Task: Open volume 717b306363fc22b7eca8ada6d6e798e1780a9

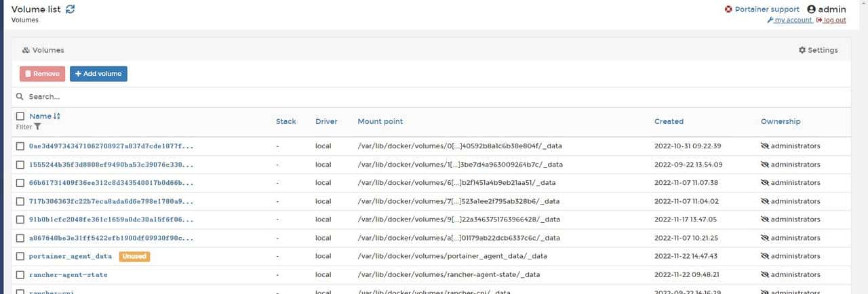Action: pyautogui.click(x=111, y=201)
